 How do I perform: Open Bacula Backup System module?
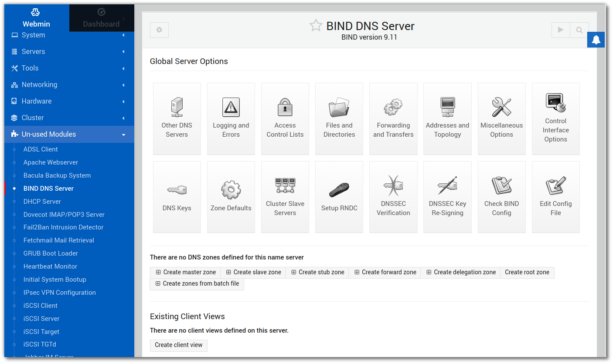57,175
